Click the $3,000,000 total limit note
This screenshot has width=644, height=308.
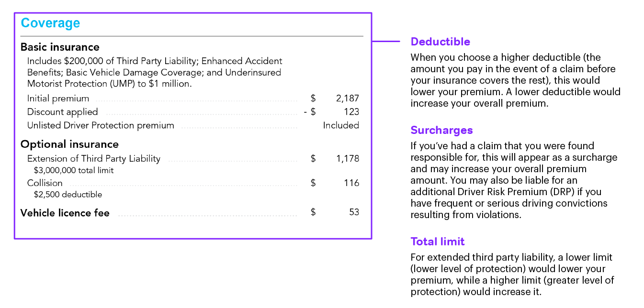pyautogui.click(x=74, y=170)
